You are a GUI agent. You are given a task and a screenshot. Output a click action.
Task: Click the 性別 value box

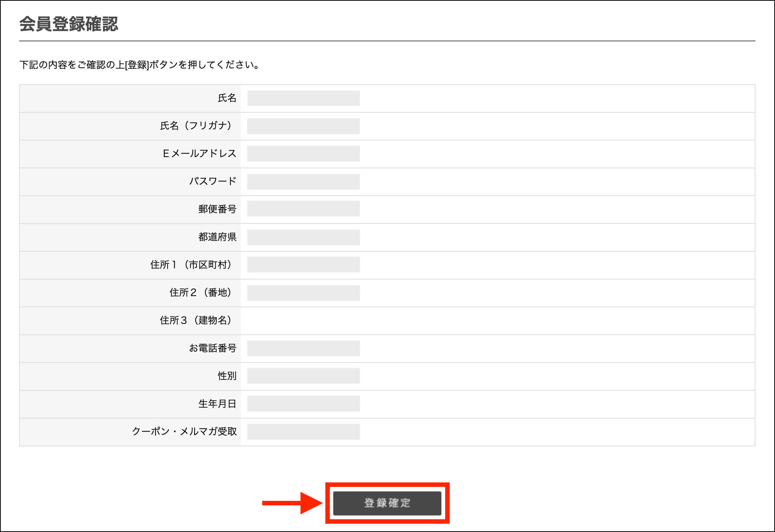tap(303, 376)
